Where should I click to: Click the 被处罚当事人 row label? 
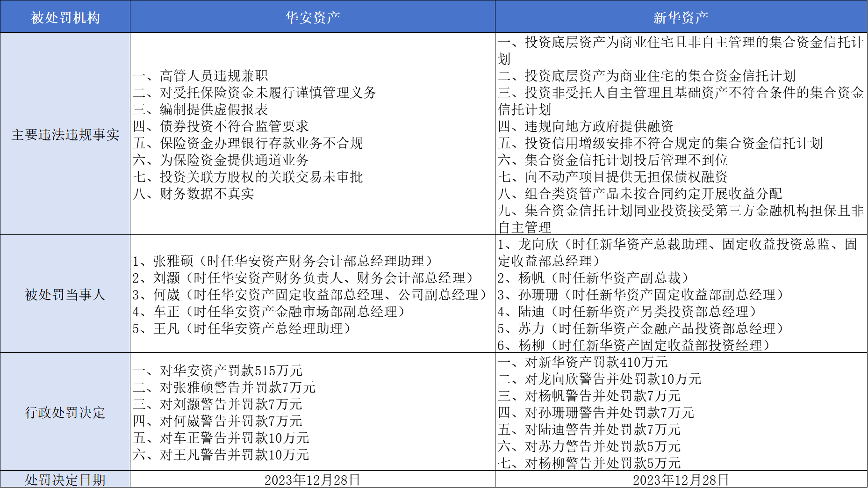[x=65, y=295]
